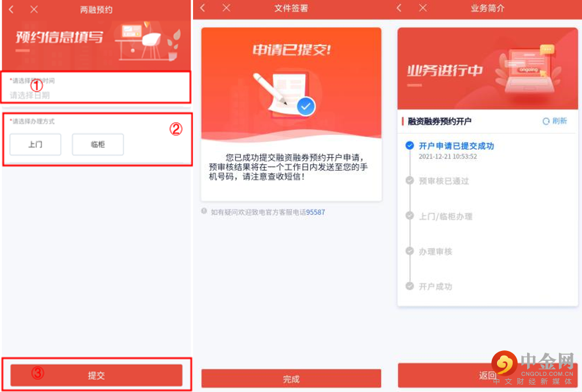Click the 提交 submit button
This screenshot has height=392, width=582.
coord(96,375)
